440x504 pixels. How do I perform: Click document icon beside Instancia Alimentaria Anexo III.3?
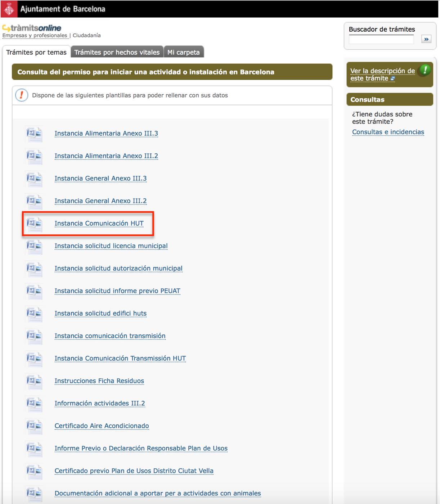[34, 134]
